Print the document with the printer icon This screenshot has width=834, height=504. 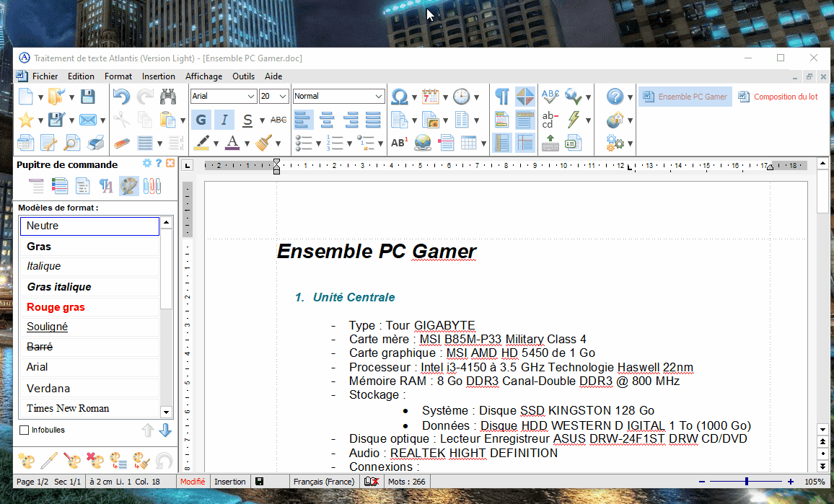click(96, 143)
